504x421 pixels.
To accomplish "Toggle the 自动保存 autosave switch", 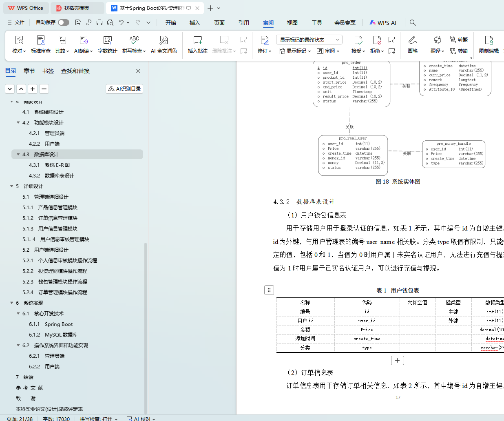I will point(63,22).
